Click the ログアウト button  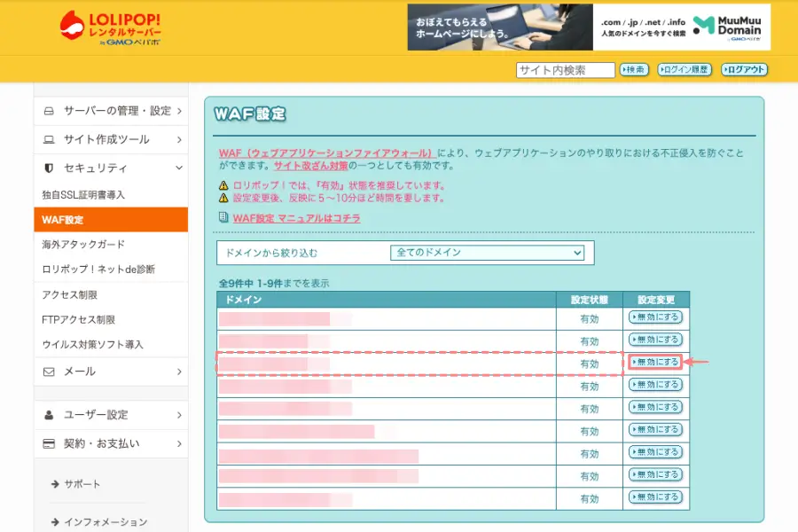pyautogui.click(x=743, y=70)
